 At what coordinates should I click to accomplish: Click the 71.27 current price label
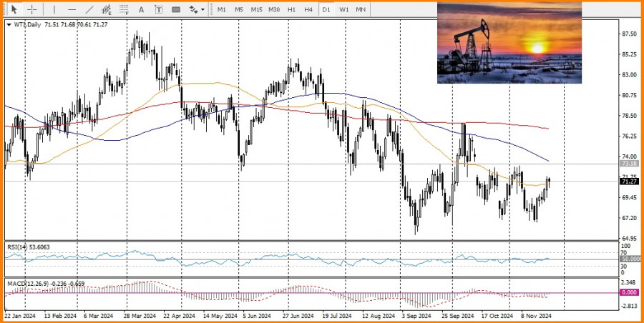pos(629,182)
